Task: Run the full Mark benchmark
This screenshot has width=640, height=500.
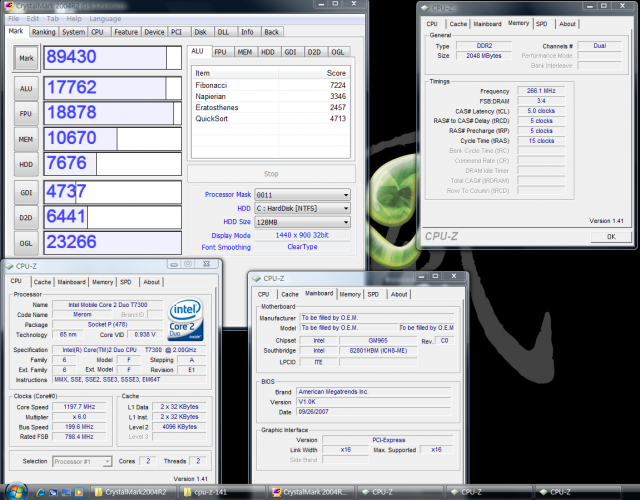Action: coord(26,58)
